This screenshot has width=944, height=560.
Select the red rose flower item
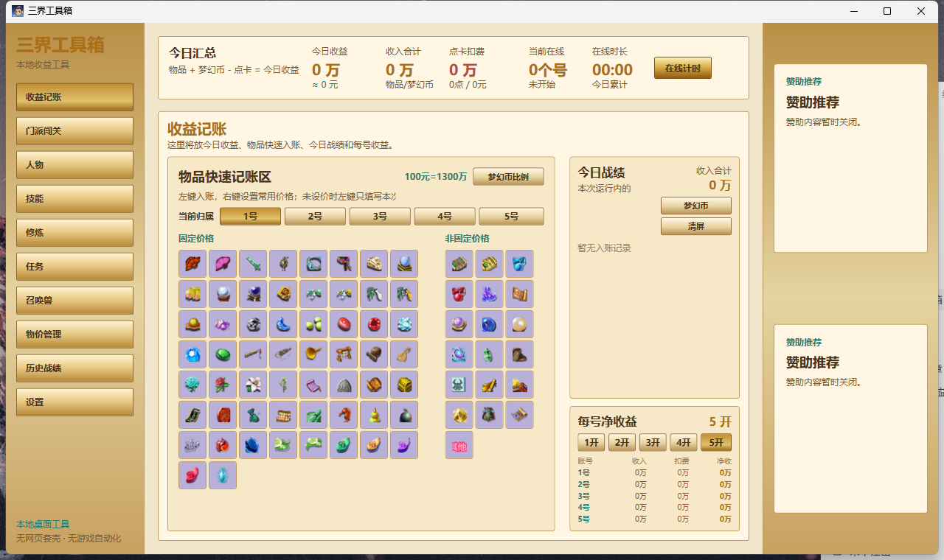[223, 385]
